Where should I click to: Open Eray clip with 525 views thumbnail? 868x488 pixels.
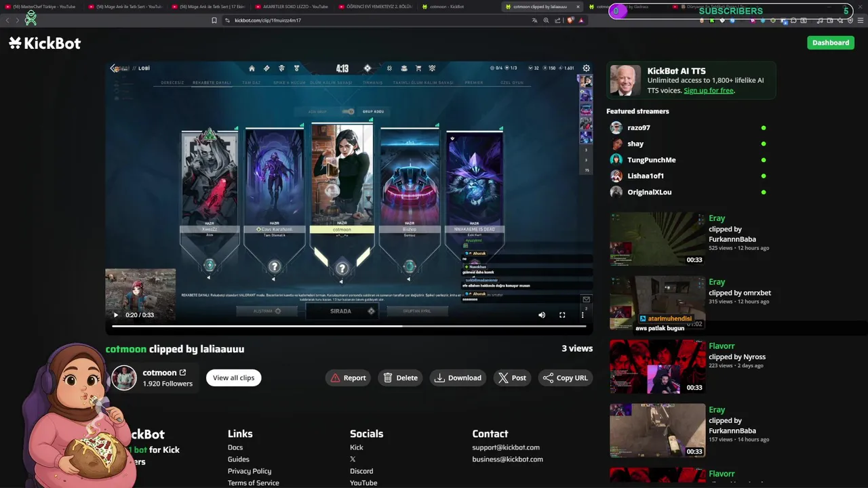click(x=657, y=239)
